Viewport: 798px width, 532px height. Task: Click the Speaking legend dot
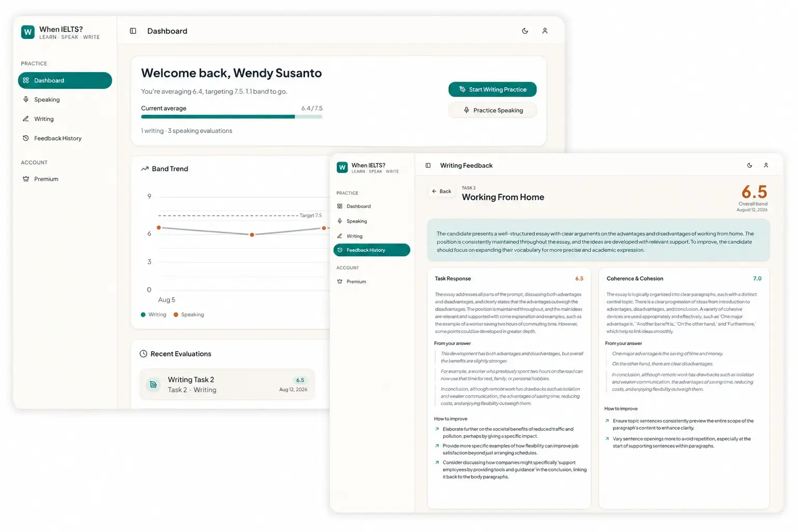tap(176, 315)
